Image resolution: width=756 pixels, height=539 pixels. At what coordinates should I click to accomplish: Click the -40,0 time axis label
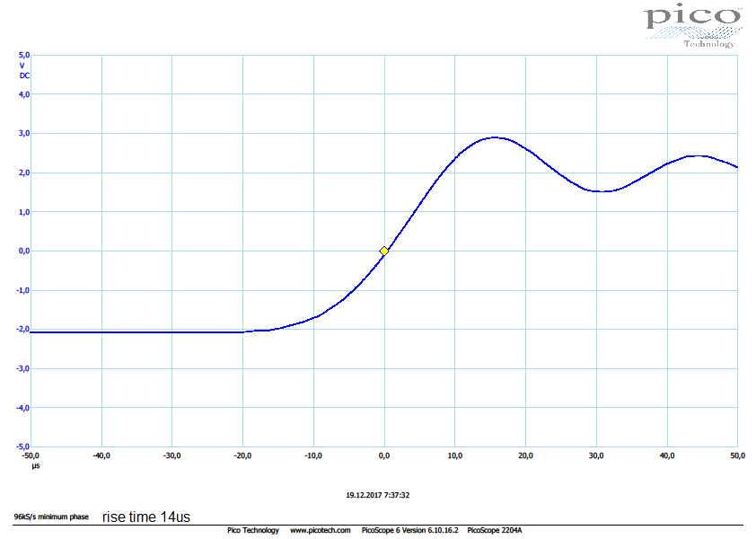(101, 455)
